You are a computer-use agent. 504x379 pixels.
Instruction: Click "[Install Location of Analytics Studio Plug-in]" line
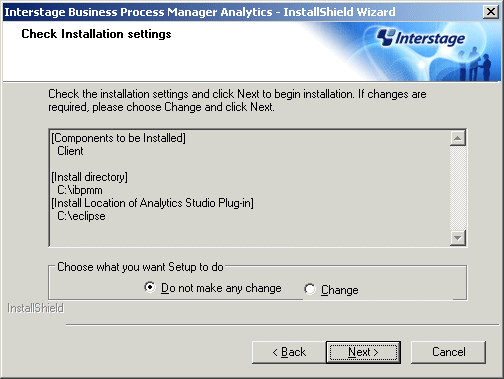coord(152,203)
